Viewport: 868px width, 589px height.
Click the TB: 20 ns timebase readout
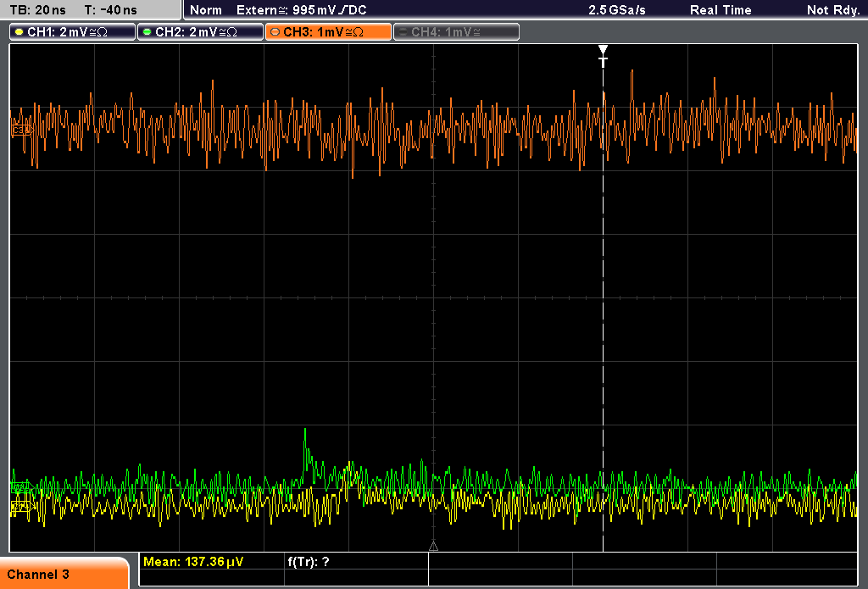coord(37,10)
